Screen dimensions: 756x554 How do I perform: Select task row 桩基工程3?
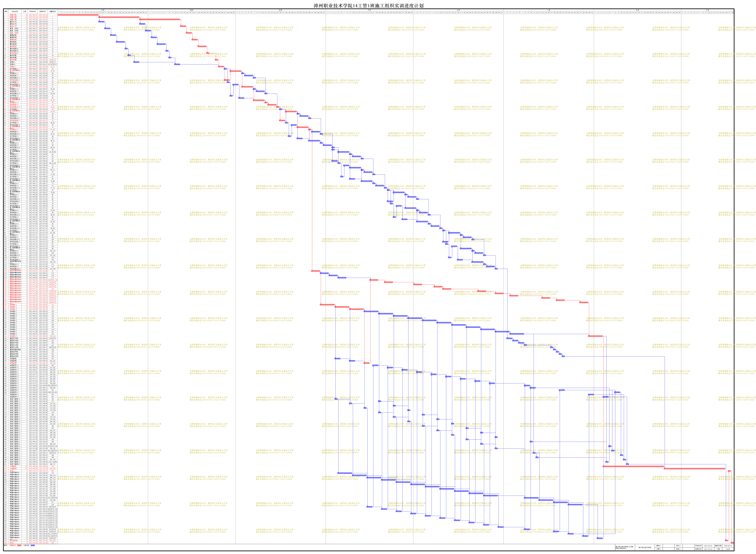click(x=31, y=19)
